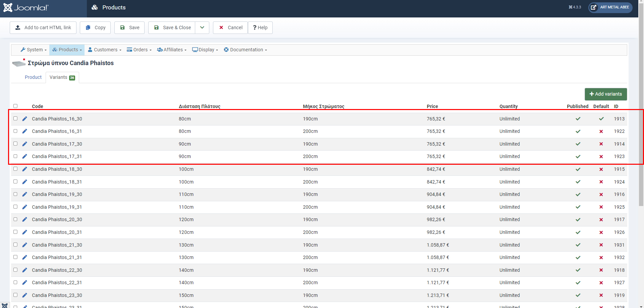Check the select-all variants checkbox
The width and height of the screenshot is (644, 308).
point(15,106)
